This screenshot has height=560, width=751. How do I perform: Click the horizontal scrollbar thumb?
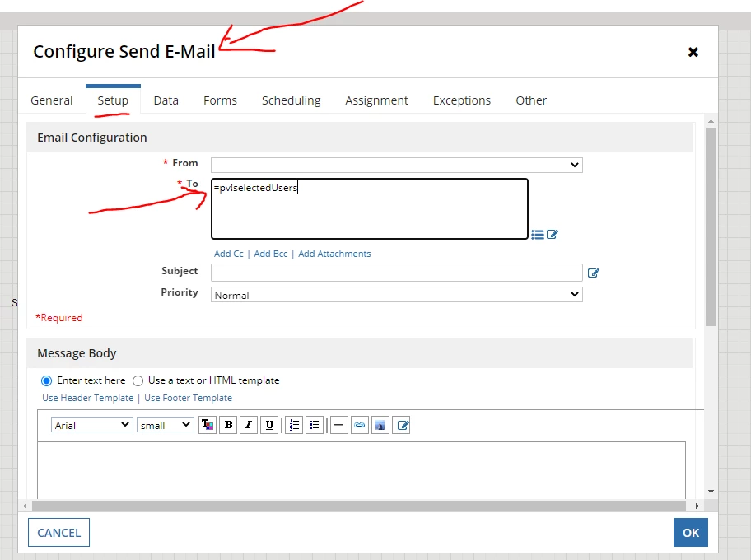[x=359, y=506]
